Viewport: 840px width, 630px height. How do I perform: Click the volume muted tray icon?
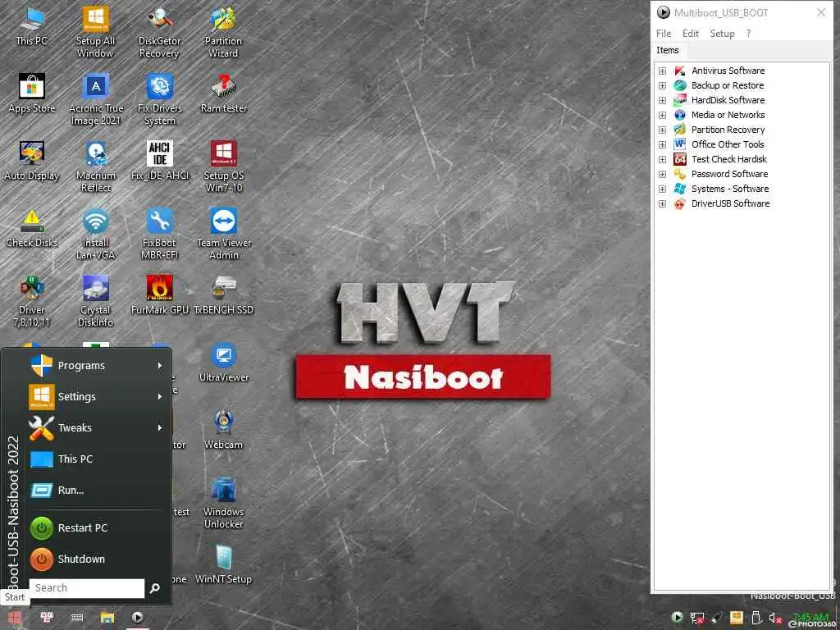click(774, 618)
